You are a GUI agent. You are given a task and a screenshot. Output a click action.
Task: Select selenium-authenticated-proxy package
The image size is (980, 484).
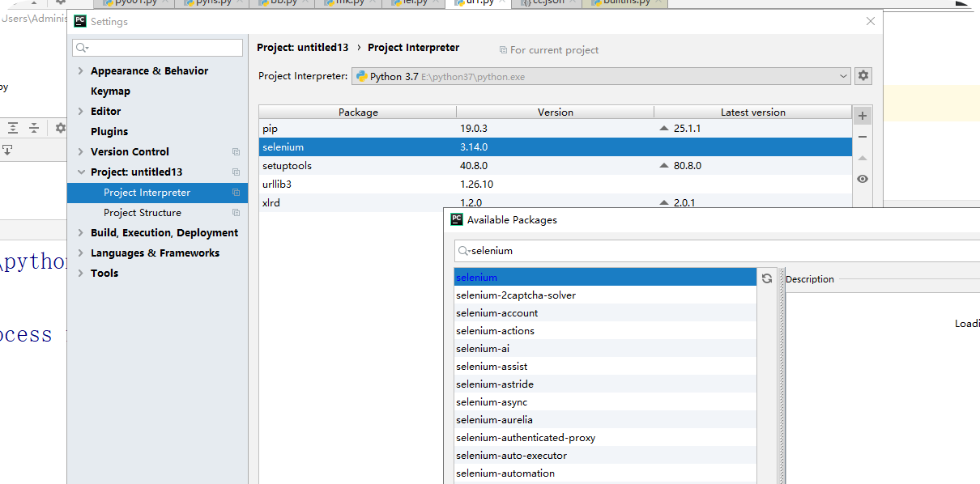tap(605, 438)
